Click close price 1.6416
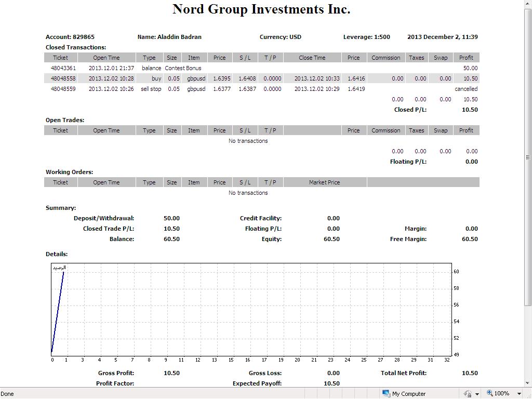This screenshot has height=399, width=532. (356, 78)
